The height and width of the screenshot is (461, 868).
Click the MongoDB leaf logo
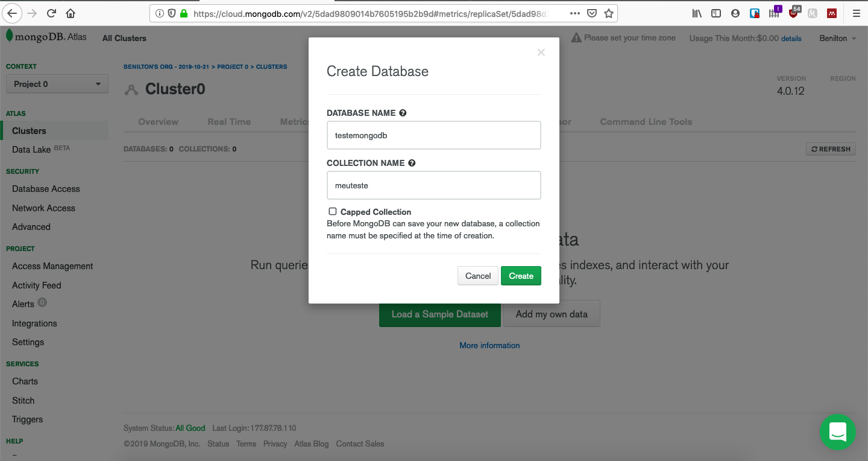click(9, 36)
